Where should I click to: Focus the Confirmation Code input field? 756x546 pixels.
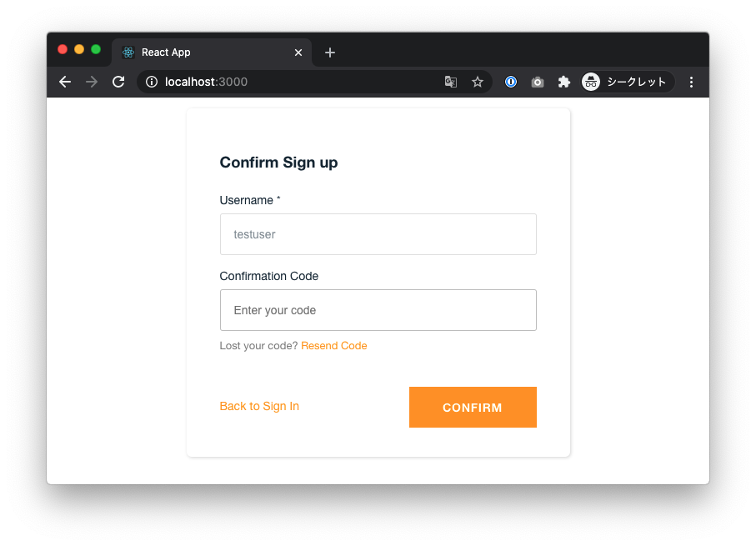point(378,310)
